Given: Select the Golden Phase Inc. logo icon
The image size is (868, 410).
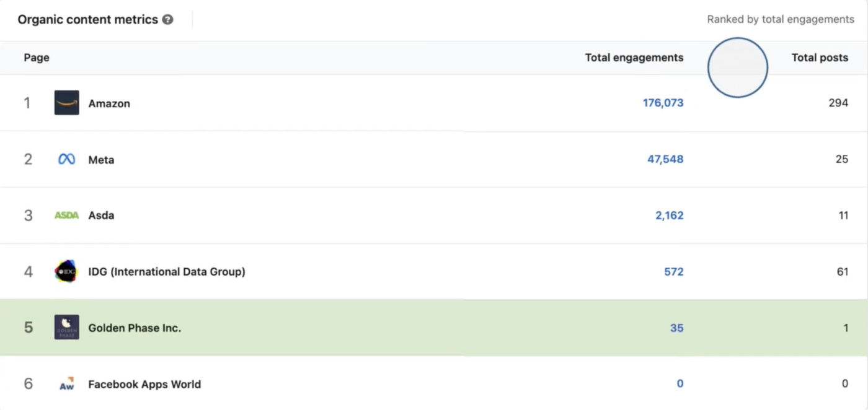Looking at the screenshot, I should coord(66,328).
